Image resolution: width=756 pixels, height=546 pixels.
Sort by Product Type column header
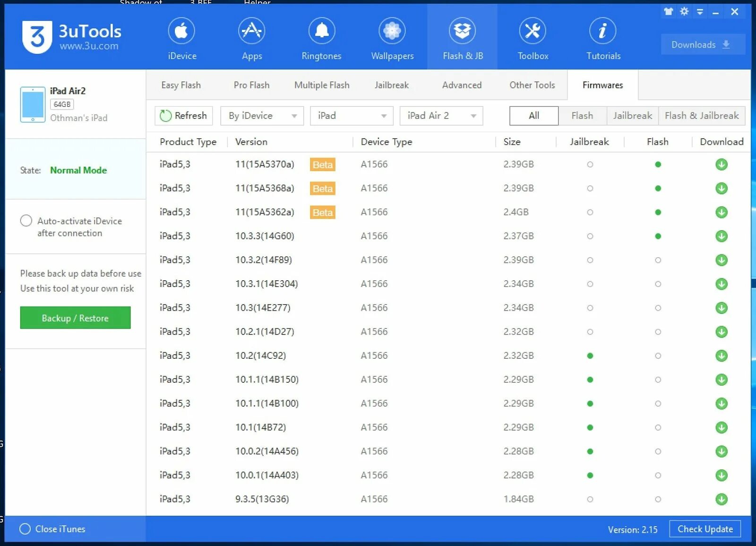point(188,142)
